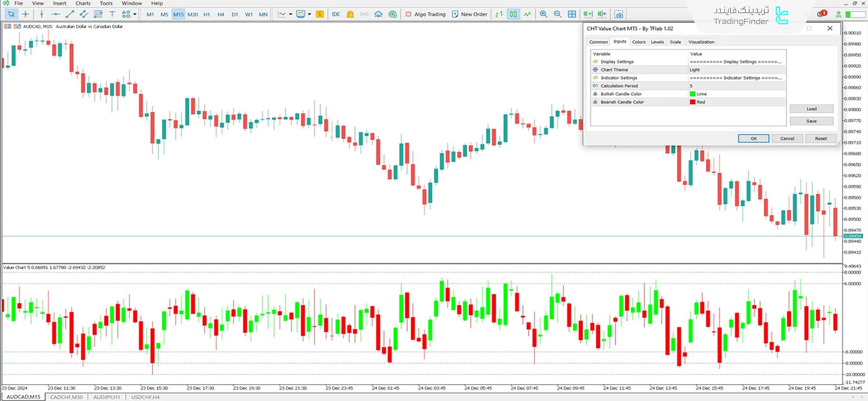Expand the objects tool dropdown arrow
Image resolution: width=868 pixels, height=401 pixels.
[x=135, y=14]
